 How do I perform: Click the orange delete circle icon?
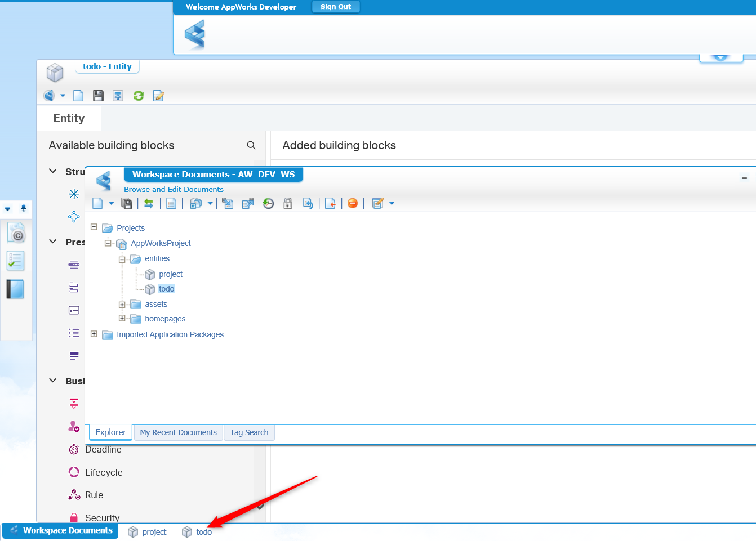(353, 203)
